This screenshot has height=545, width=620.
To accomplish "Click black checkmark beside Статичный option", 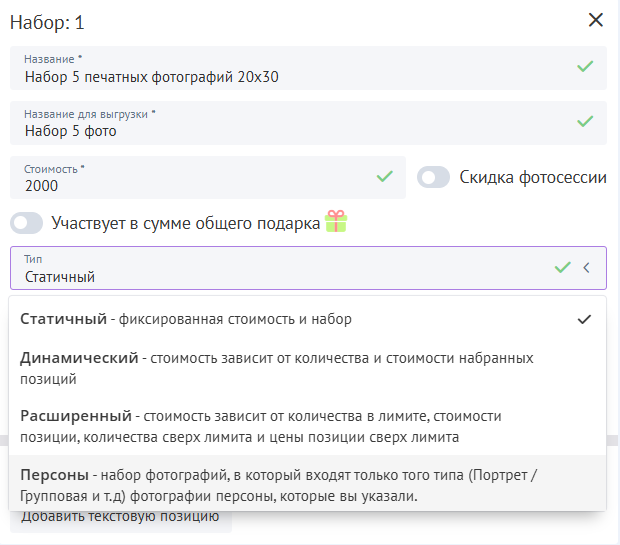I will tap(585, 319).
